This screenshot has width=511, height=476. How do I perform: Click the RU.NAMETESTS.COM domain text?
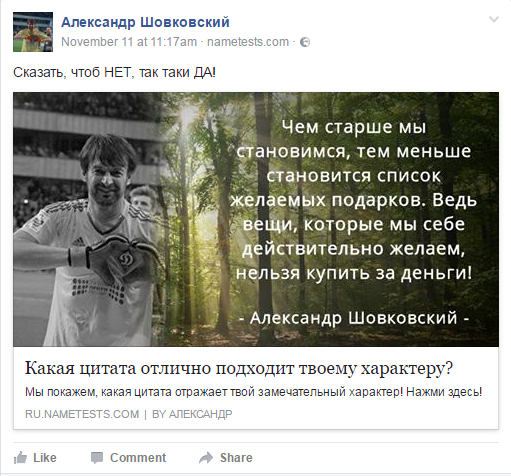pos(82,414)
